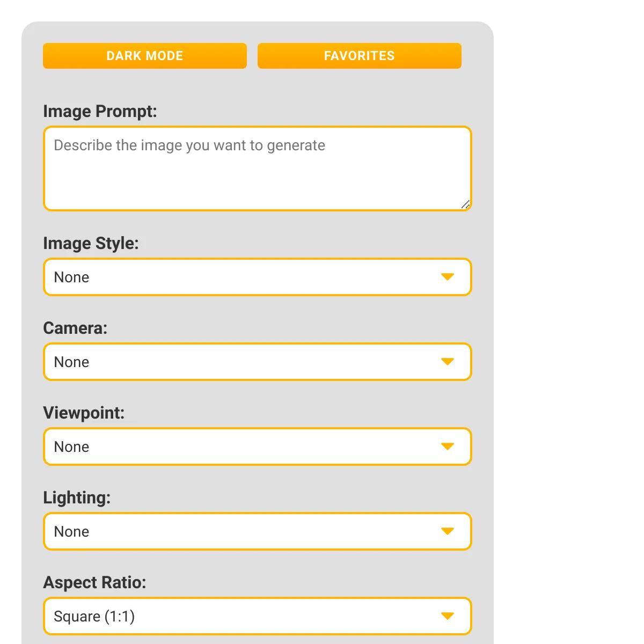Click the Image Style label text
Image resolution: width=644 pixels, height=644 pixels.
91,244
